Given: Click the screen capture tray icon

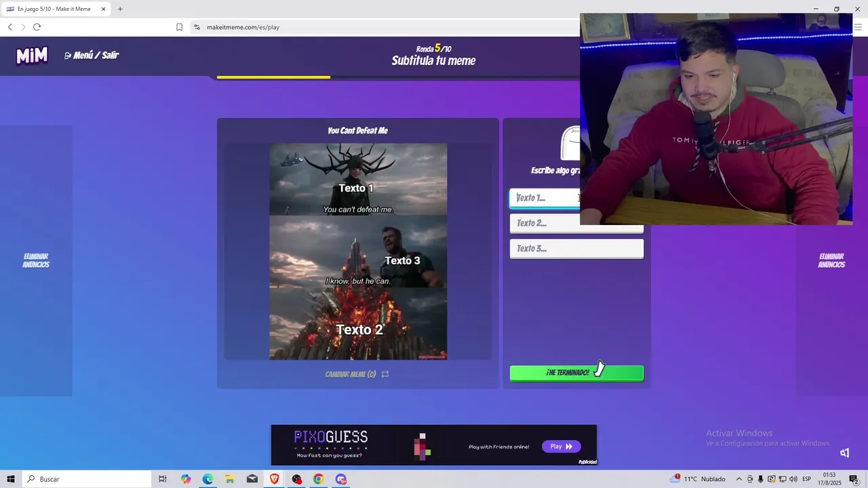Looking at the screenshot, I should click(772, 479).
